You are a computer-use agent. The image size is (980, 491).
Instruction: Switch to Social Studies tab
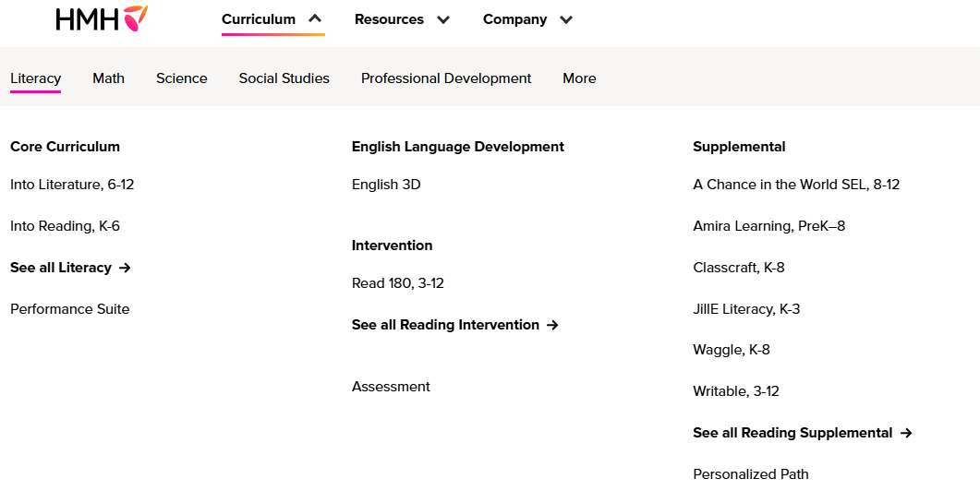284,78
